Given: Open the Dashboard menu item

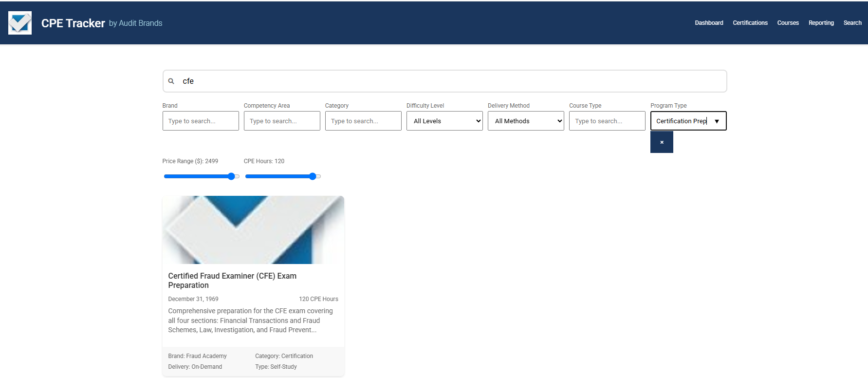Looking at the screenshot, I should pos(709,23).
